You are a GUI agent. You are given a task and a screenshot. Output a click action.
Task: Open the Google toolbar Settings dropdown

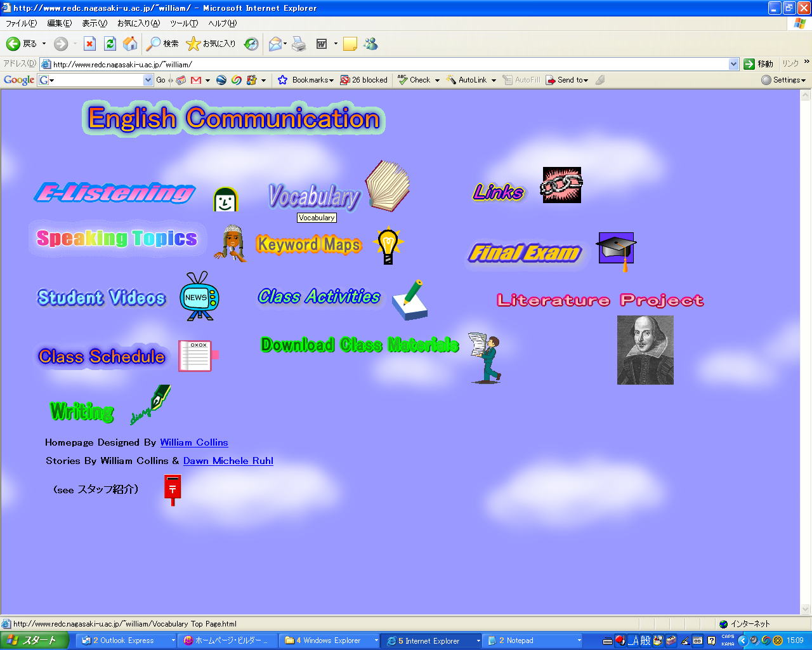pos(784,80)
